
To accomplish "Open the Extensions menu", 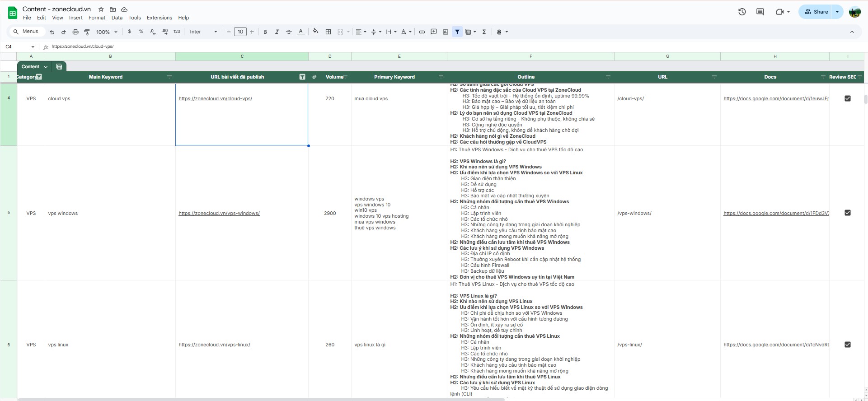I will (x=160, y=18).
